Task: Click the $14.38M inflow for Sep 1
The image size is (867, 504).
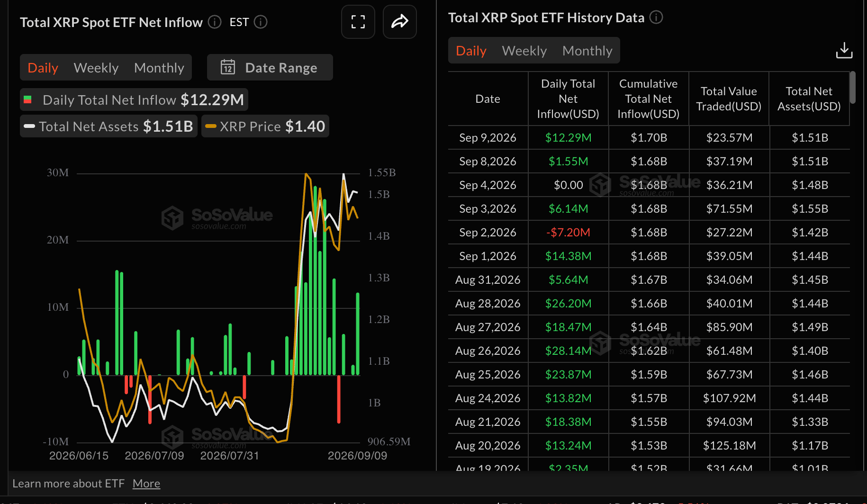Action: point(568,256)
